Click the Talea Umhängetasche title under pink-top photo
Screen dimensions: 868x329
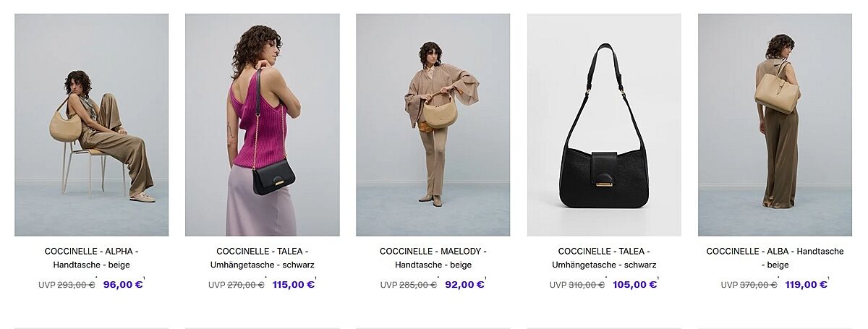(262, 258)
